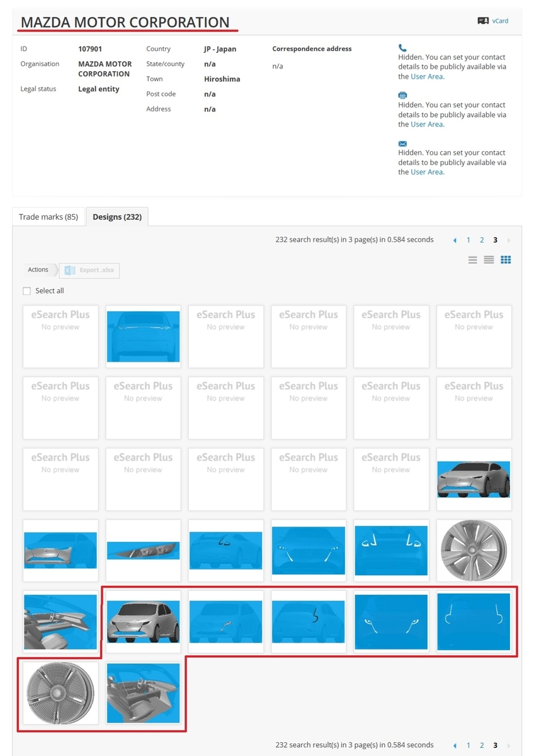This screenshot has width=534, height=756.
Task: Open the last car interior design thumbnail
Action: (x=143, y=693)
